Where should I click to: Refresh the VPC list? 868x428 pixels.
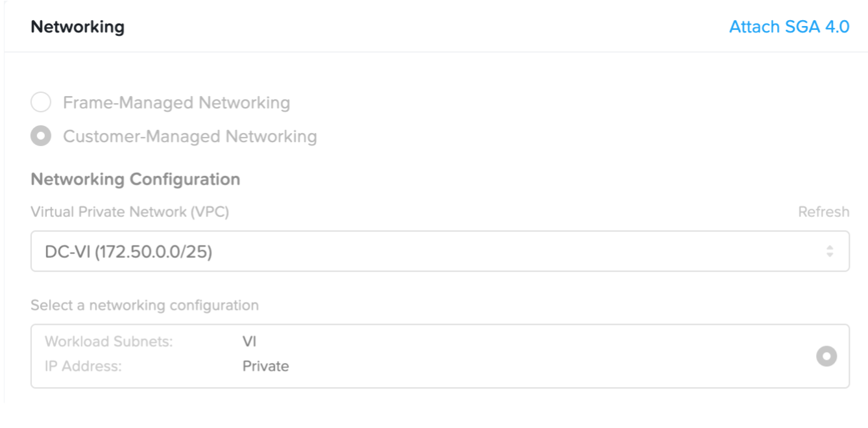point(823,212)
